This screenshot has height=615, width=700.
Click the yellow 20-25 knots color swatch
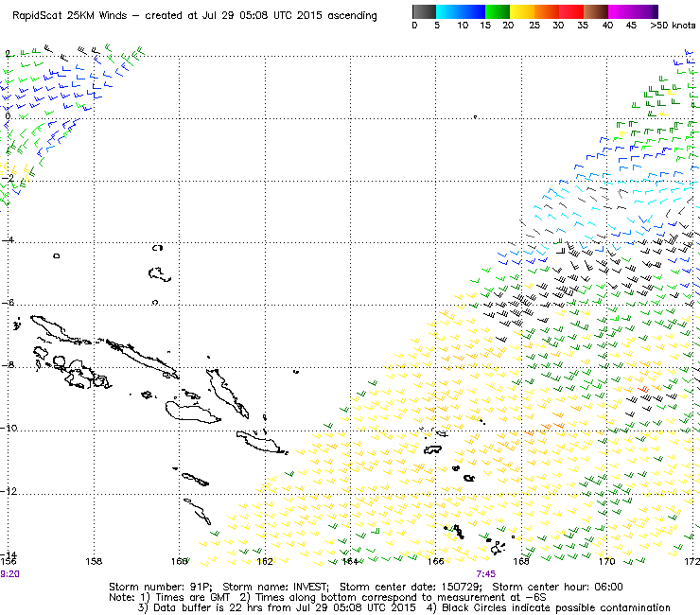tap(522, 11)
